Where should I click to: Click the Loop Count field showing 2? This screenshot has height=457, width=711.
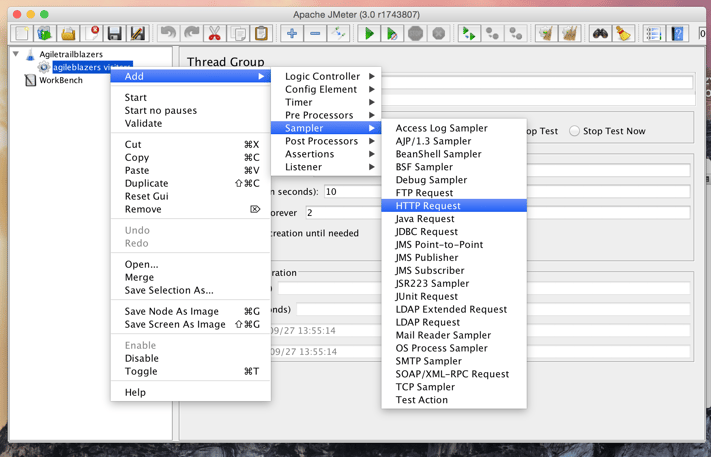click(498, 213)
